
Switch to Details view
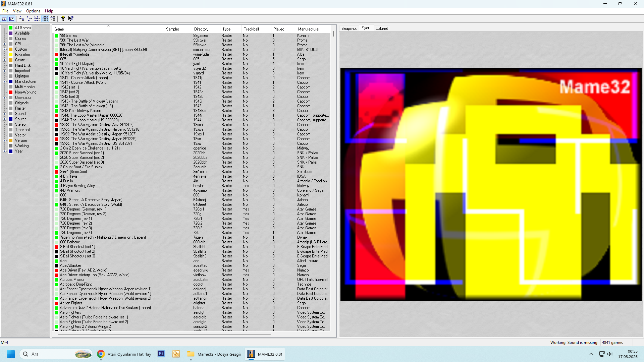[x=45, y=18]
